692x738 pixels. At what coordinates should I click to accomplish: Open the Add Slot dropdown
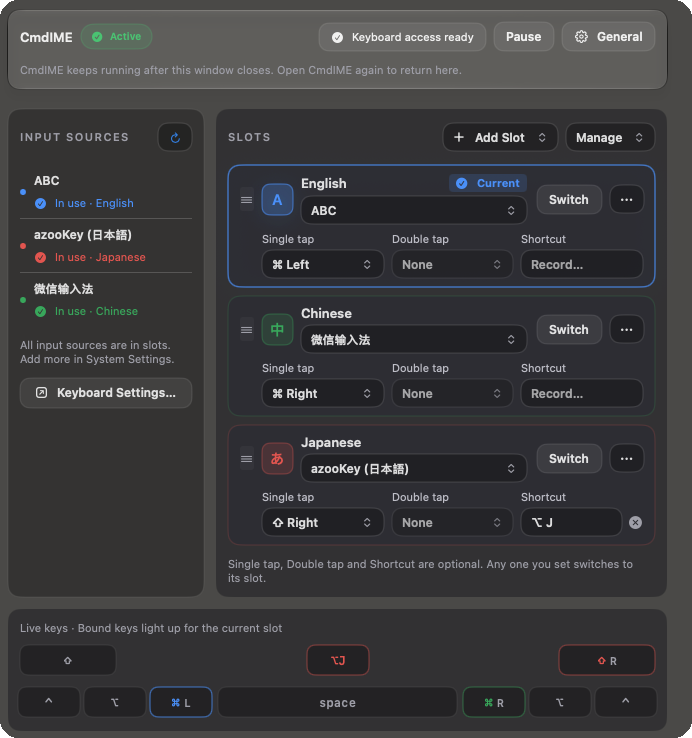click(500, 137)
